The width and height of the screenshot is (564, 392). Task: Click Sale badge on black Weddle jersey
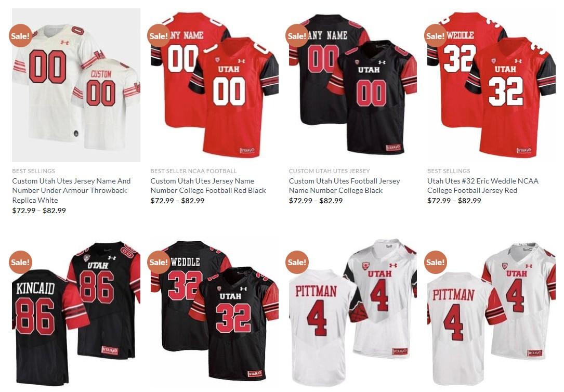(159, 262)
